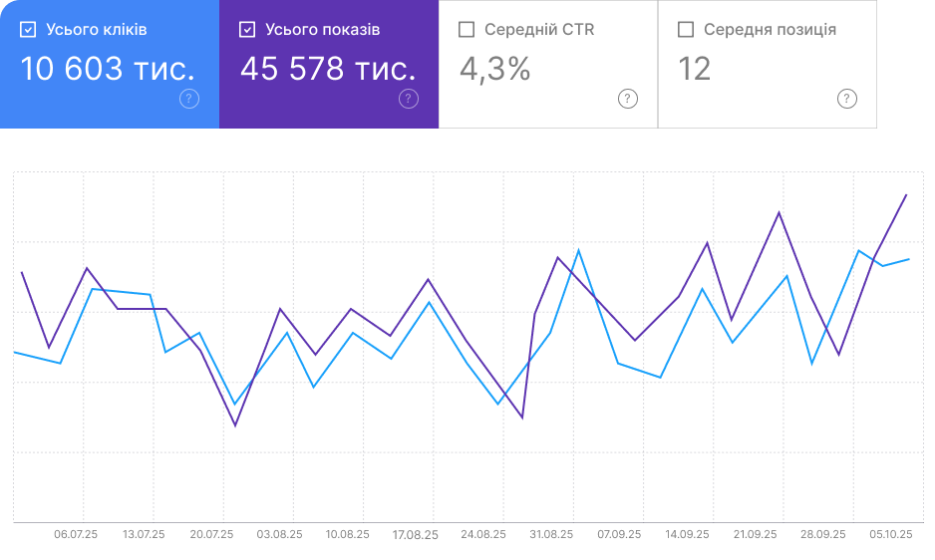Click help icon on Середній CTR card
Image resolution: width=935 pixels, height=560 pixels.
click(627, 98)
